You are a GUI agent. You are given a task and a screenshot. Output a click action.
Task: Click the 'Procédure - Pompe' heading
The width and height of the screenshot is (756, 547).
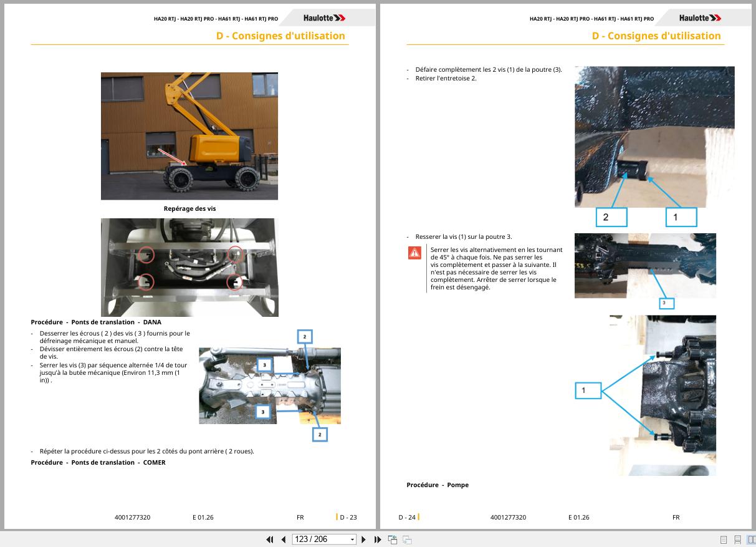tap(438, 485)
